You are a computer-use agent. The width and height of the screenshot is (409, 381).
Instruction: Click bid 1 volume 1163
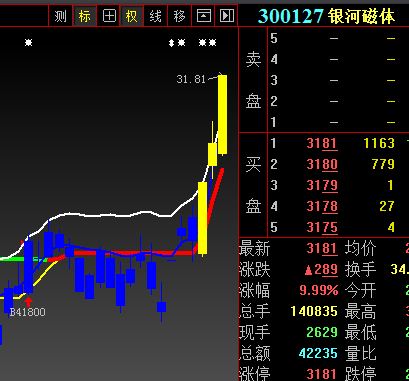pos(379,143)
